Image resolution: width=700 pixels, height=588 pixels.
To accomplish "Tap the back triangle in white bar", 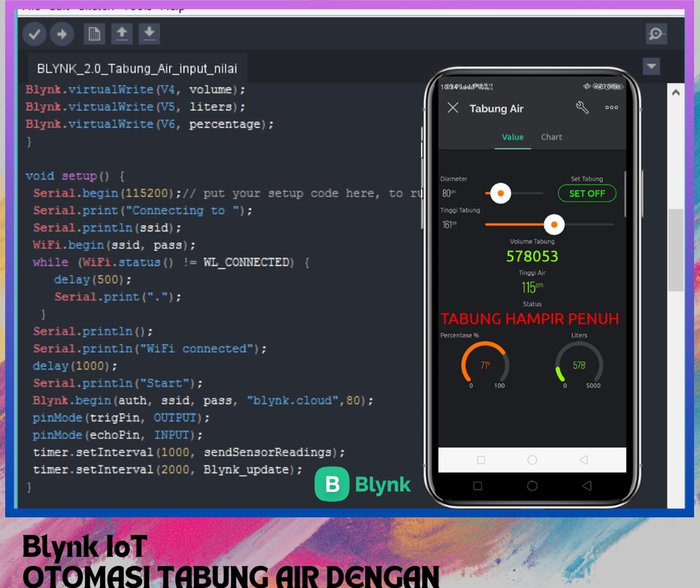I will [583, 460].
